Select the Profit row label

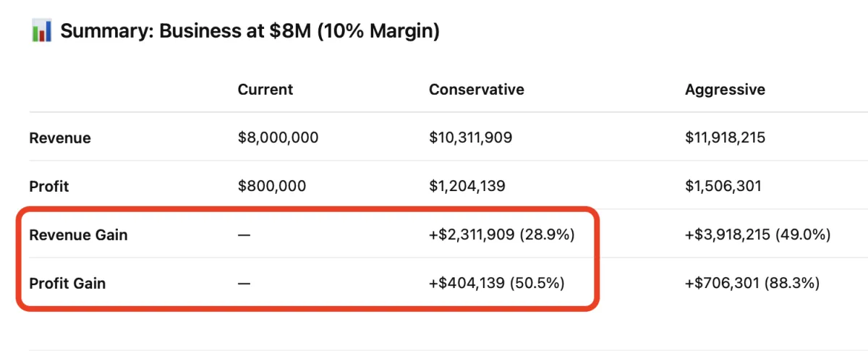[x=48, y=186]
